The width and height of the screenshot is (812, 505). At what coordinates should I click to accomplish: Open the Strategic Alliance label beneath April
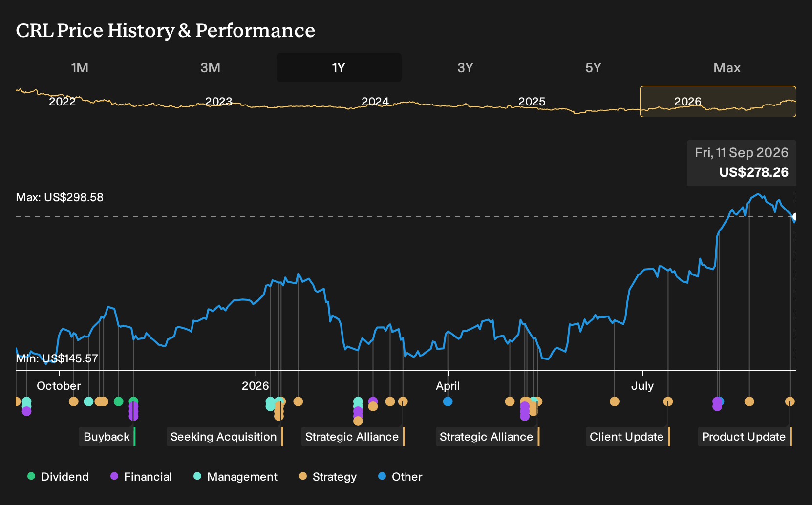click(x=487, y=437)
